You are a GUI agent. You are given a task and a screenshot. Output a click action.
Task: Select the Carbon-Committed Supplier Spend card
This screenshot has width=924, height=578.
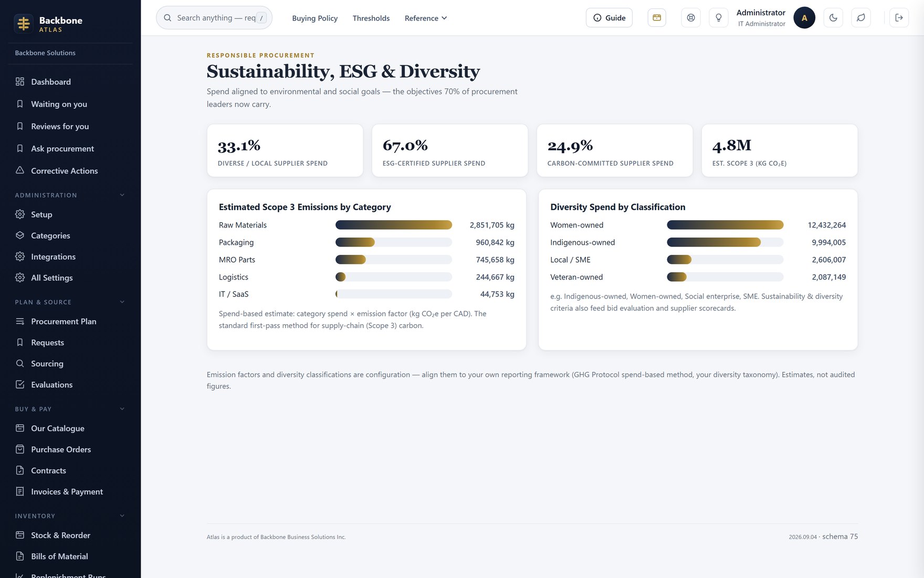click(615, 150)
